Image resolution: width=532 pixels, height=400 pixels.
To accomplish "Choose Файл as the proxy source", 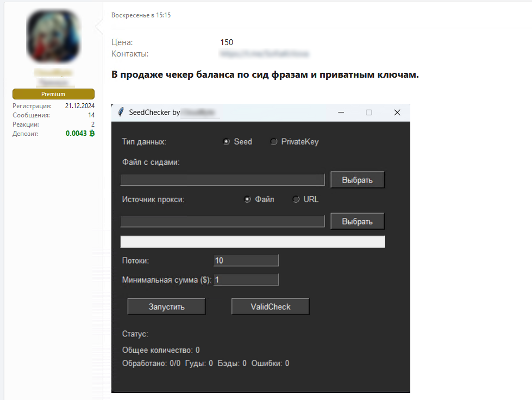I will point(248,199).
